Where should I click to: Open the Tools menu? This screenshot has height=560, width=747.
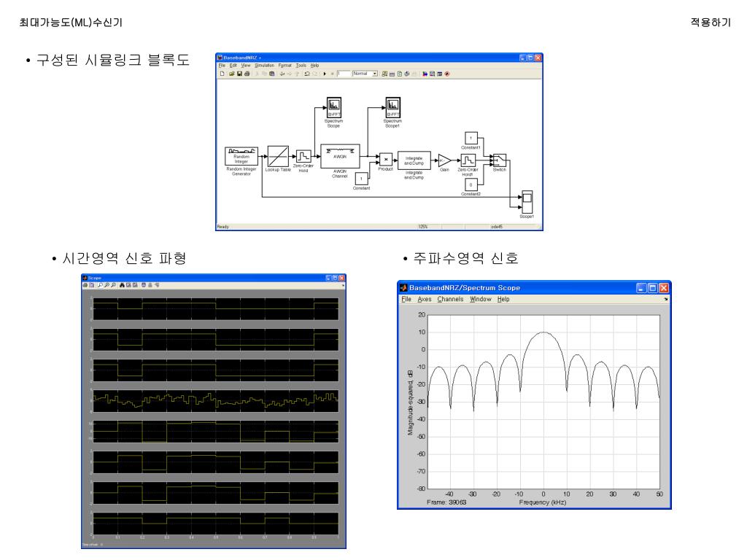pyautogui.click(x=301, y=65)
